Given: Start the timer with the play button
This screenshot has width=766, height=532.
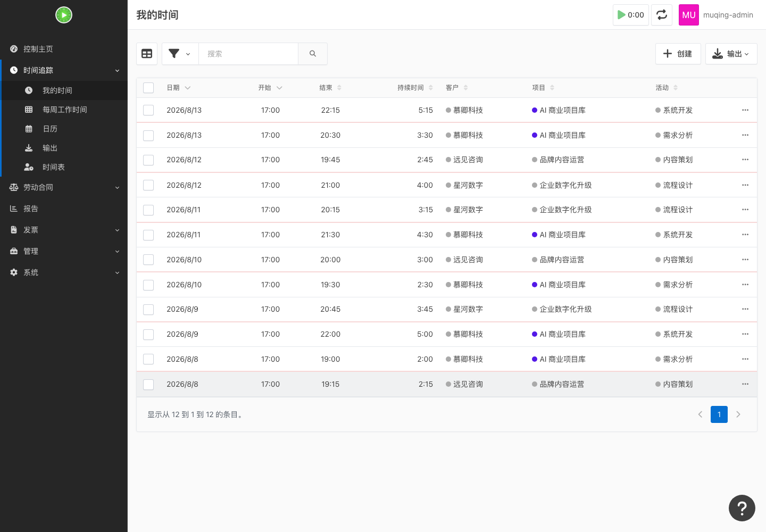Looking at the screenshot, I should (x=631, y=15).
